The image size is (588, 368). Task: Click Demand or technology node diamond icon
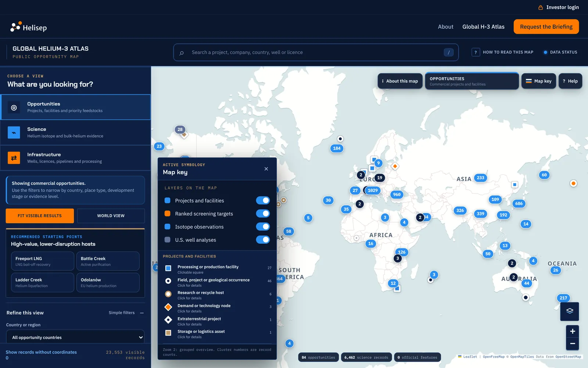tap(168, 307)
